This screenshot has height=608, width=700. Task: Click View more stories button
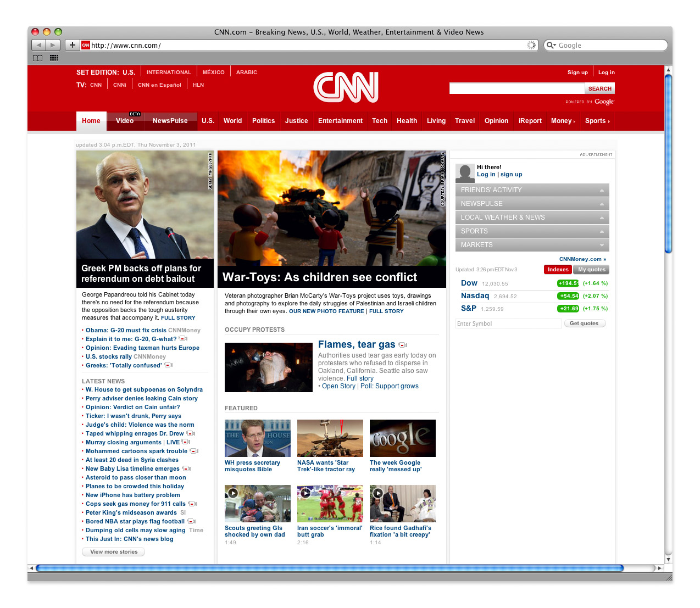tap(114, 552)
